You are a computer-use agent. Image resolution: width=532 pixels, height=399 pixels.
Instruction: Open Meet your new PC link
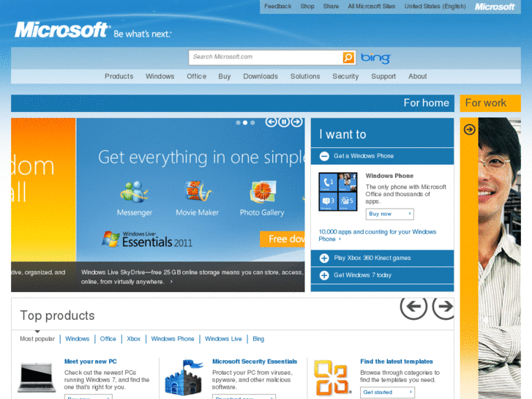90,362
